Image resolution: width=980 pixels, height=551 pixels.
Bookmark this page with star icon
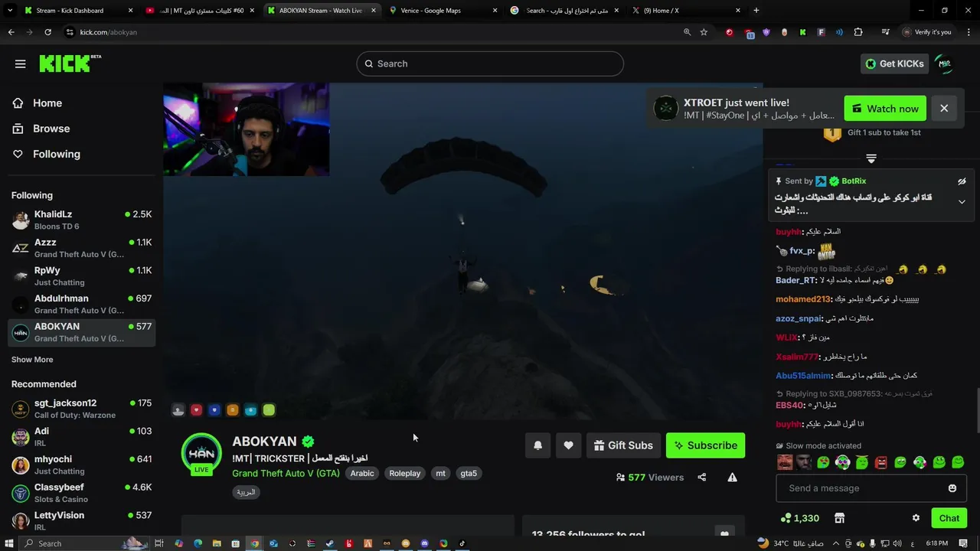coord(704,32)
